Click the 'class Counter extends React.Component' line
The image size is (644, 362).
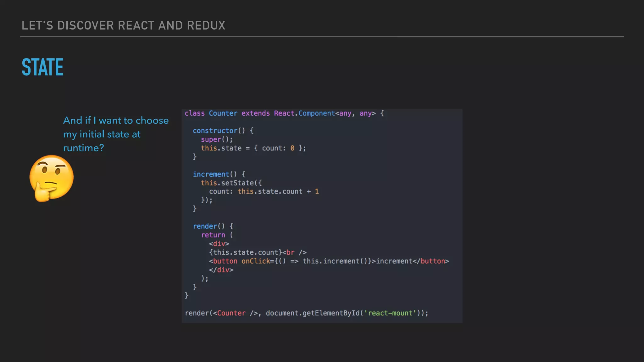[284, 113]
